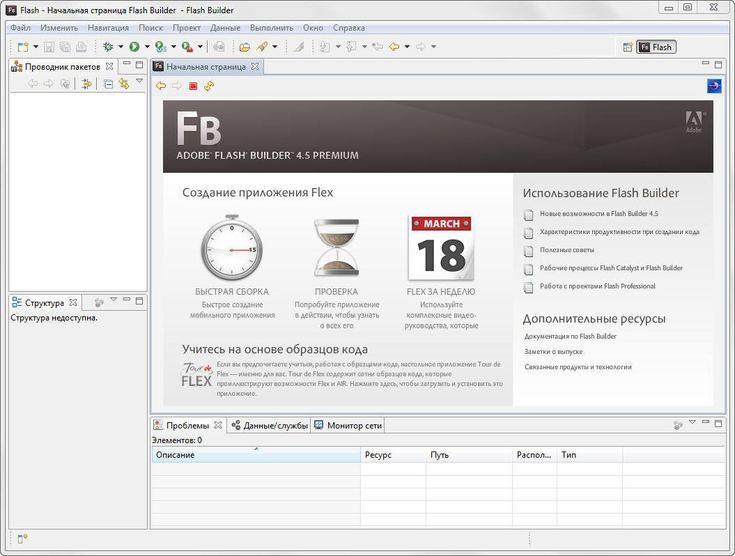Launch Debug with the bug icon
This screenshot has height=556, width=735.
tap(108, 47)
